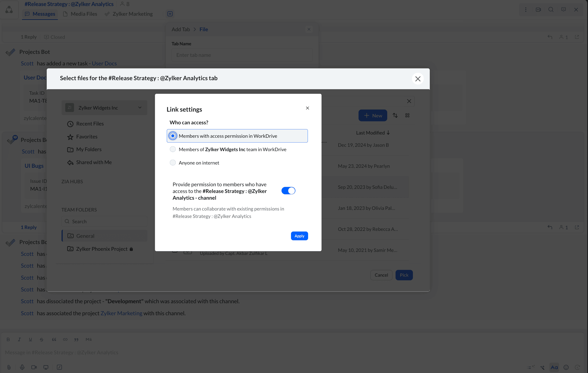Open threads icon in channel header
This screenshot has height=373, width=588.
click(x=563, y=9)
